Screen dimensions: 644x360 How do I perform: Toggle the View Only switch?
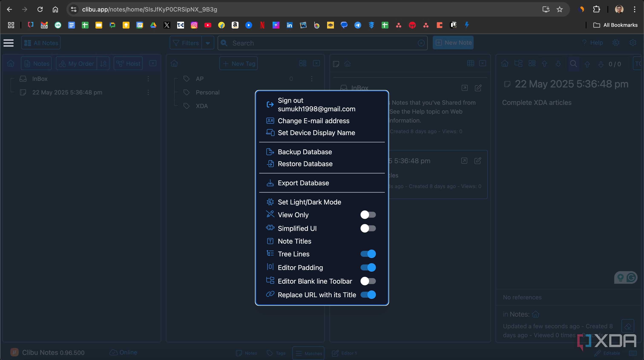(368, 215)
